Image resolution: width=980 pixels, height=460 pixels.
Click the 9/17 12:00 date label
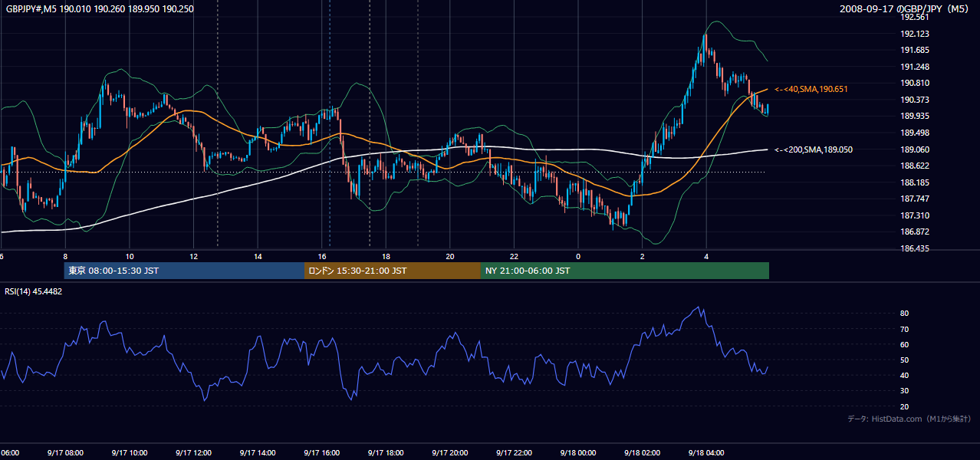coord(193,452)
